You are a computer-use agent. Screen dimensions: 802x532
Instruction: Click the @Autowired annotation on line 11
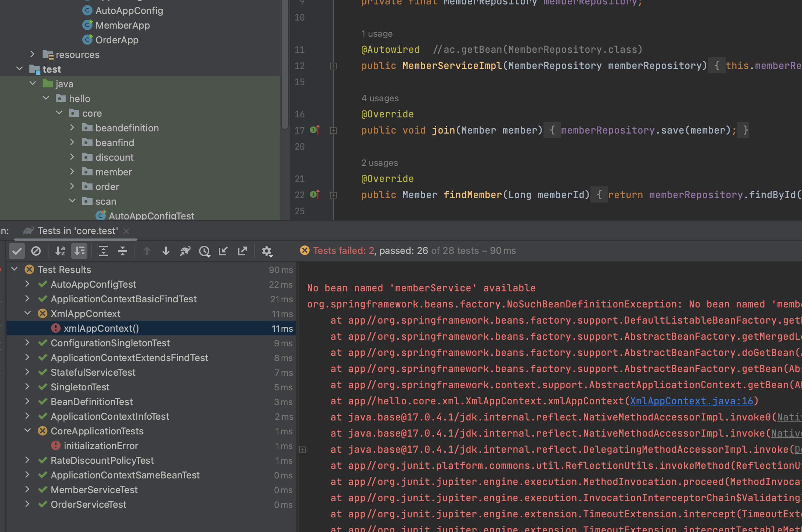click(x=390, y=50)
